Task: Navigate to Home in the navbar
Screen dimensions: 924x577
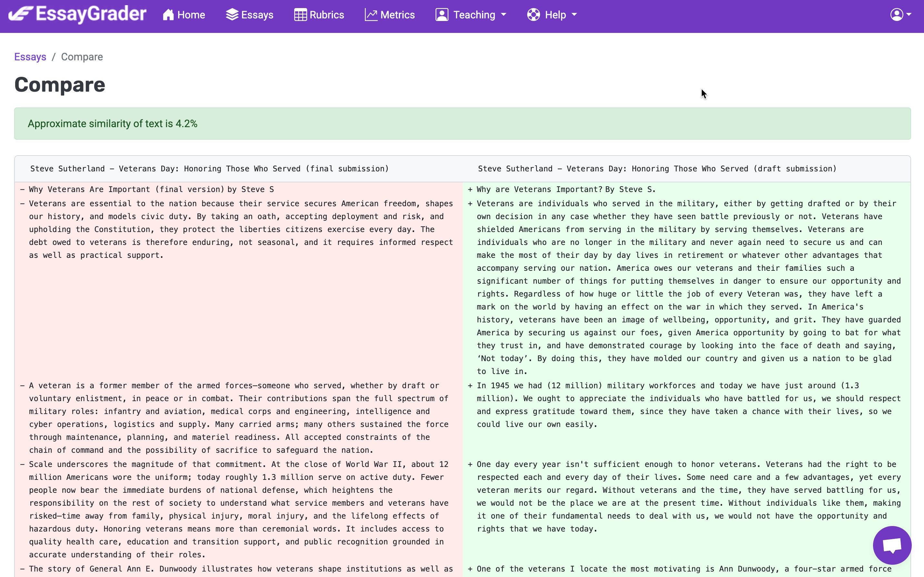Action: [x=191, y=15]
